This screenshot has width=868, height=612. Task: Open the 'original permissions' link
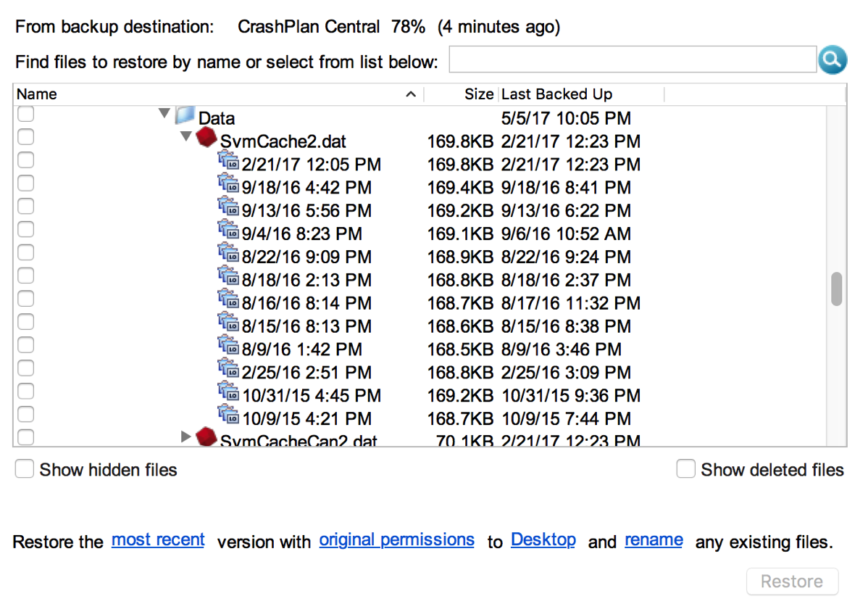[396, 540]
